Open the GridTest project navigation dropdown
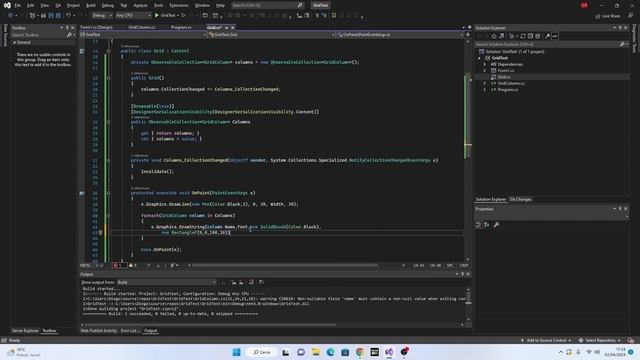 pos(143,35)
